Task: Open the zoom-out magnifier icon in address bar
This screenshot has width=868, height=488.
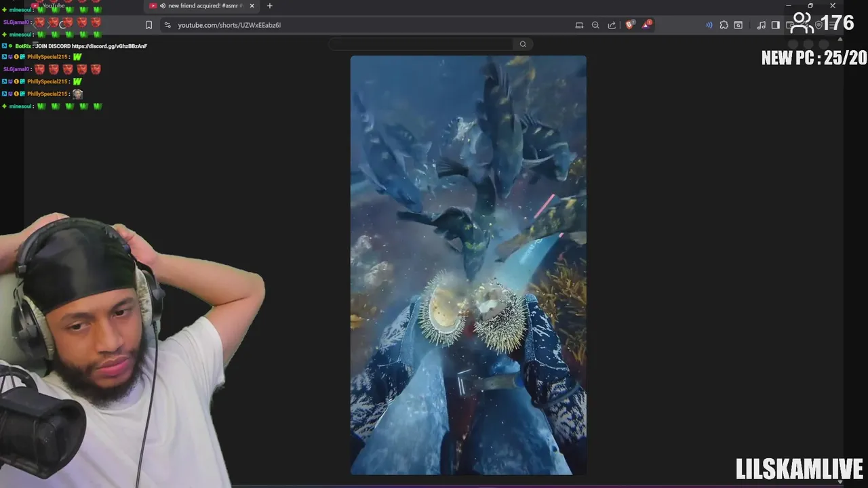Action: click(x=595, y=25)
